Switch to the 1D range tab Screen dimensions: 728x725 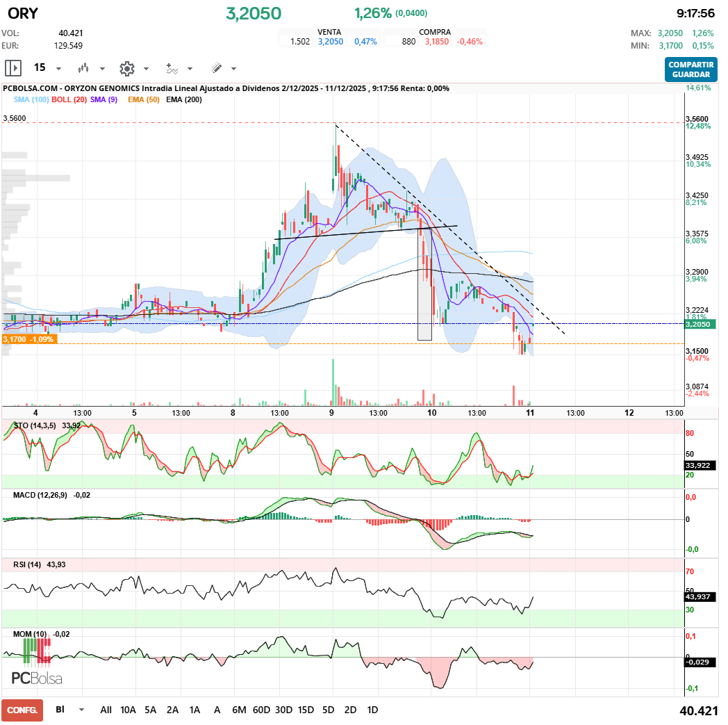pos(372,710)
